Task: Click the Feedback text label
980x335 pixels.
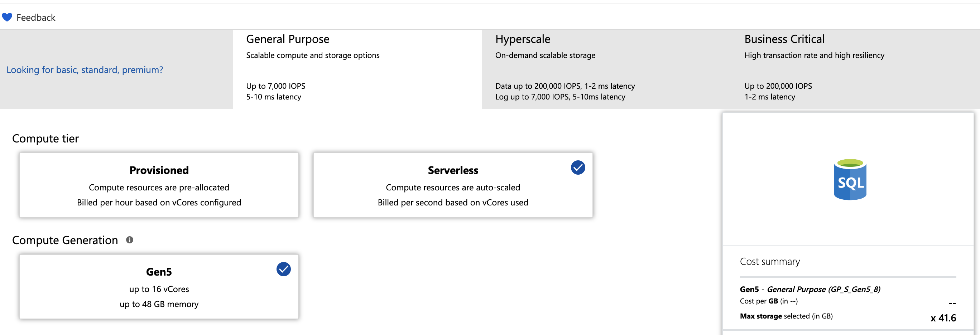Action: (36, 17)
